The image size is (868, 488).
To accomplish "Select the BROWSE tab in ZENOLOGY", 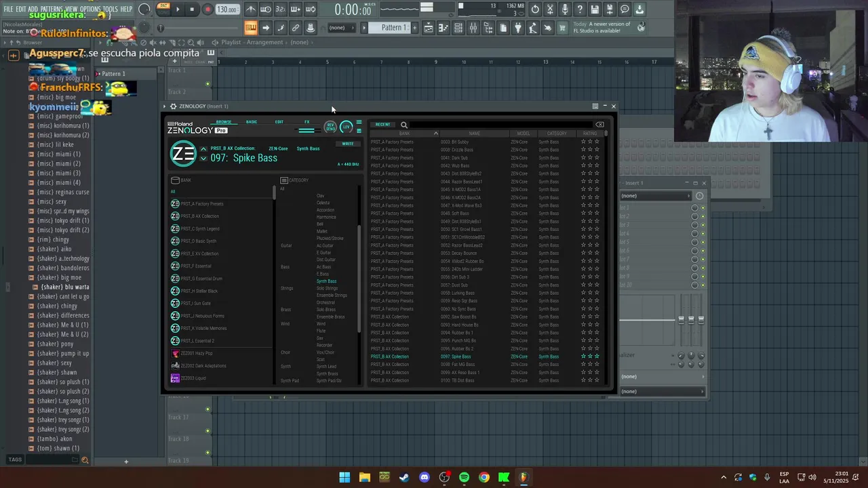I will tap(224, 122).
